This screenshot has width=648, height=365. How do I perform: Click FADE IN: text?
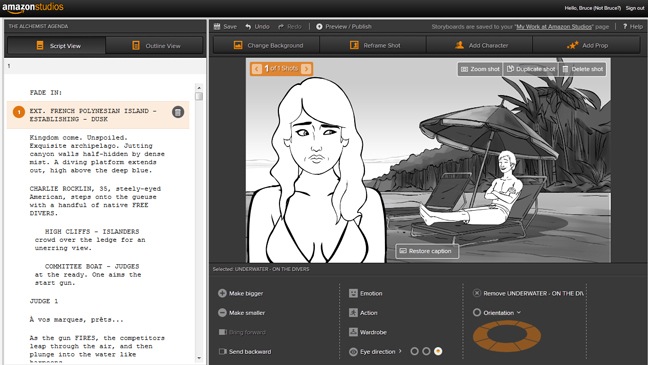pyautogui.click(x=45, y=93)
